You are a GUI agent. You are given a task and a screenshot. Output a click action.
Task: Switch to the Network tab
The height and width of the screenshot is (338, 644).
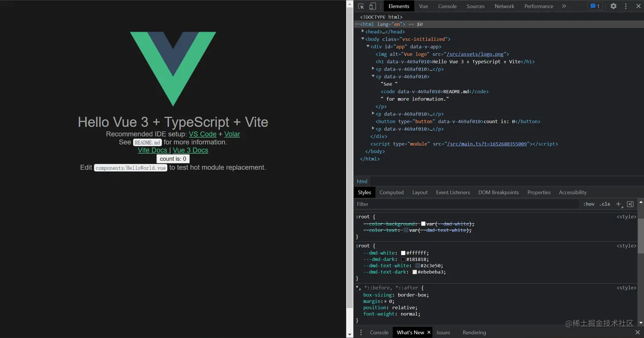coord(504,6)
